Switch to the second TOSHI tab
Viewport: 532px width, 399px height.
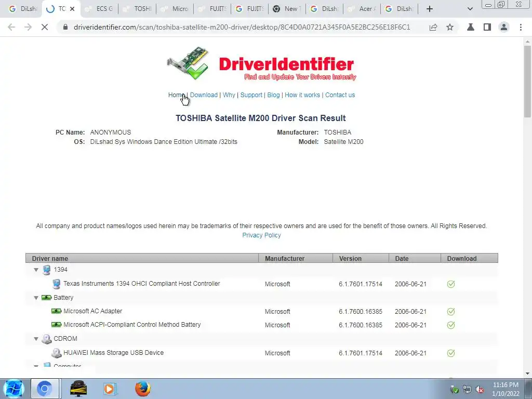[x=137, y=9]
